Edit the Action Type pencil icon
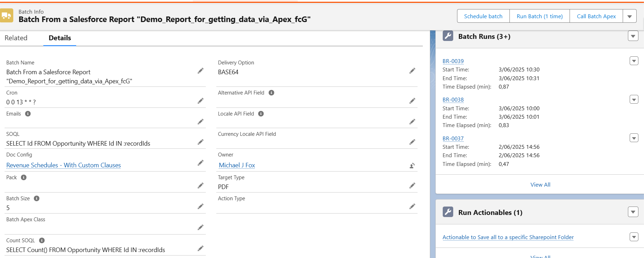Screen dimensions: 644x258 pos(412,206)
